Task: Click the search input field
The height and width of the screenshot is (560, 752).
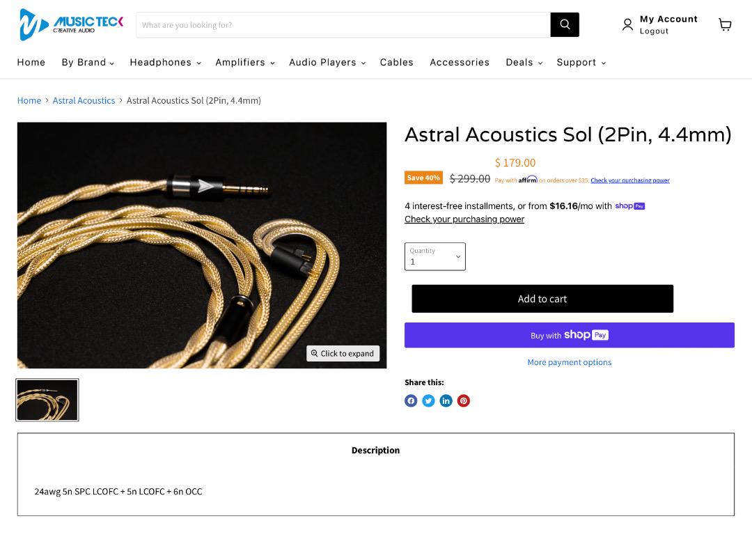Action: point(343,25)
